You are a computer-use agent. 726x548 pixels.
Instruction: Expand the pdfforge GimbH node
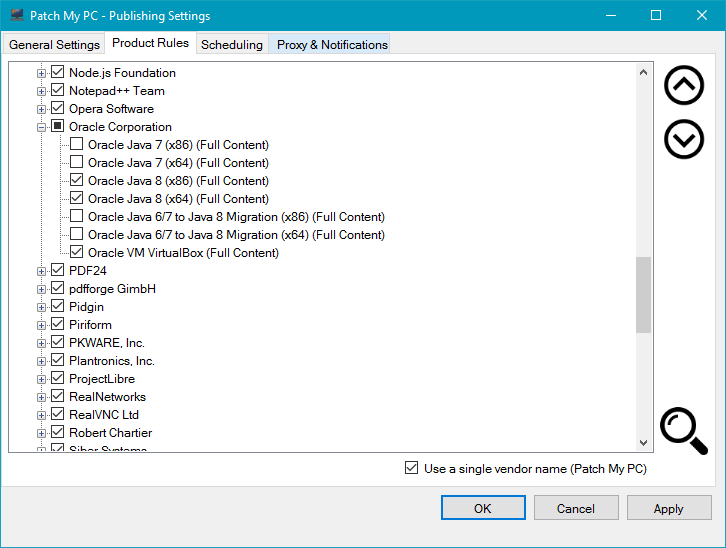pyautogui.click(x=41, y=289)
